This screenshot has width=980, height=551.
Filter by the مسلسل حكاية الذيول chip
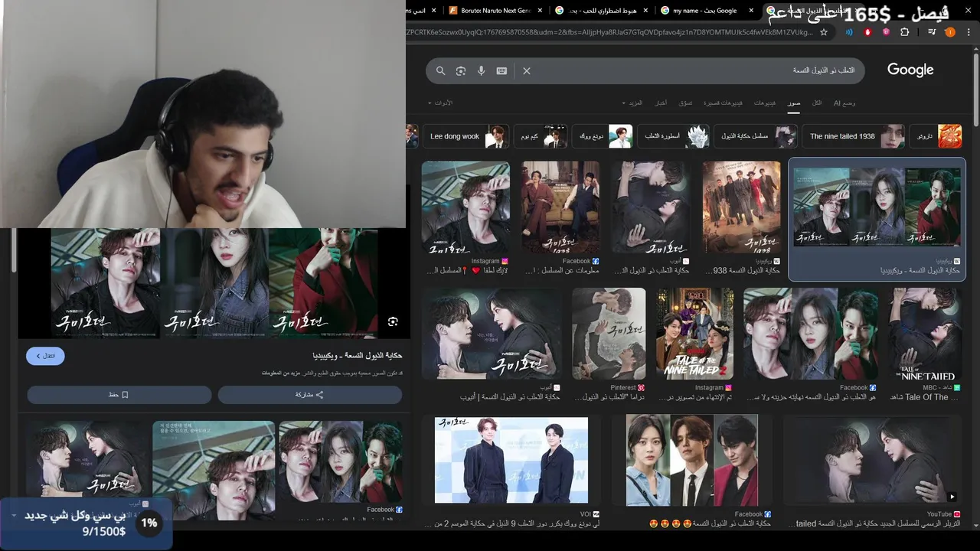click(756, 136)
